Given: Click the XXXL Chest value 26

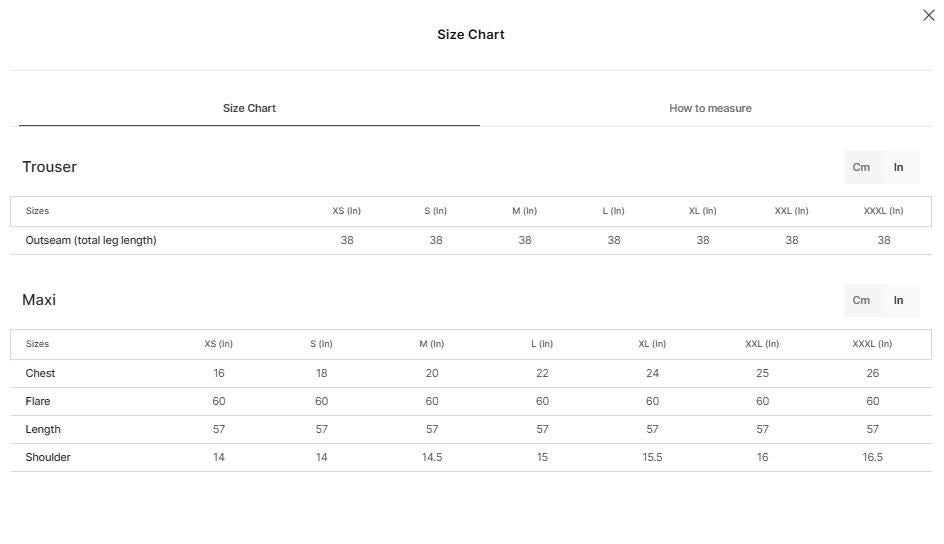Looking at the screenshot, I should coord(872,373).
